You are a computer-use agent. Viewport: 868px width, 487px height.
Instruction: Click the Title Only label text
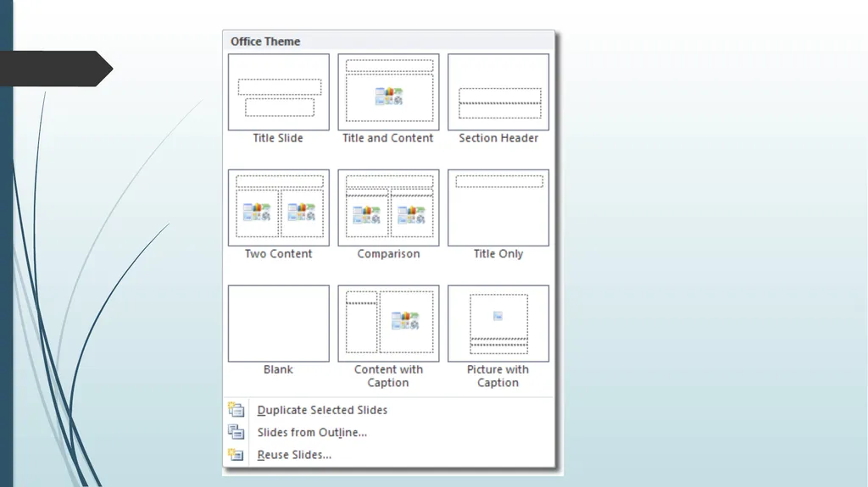coord(498,253)
